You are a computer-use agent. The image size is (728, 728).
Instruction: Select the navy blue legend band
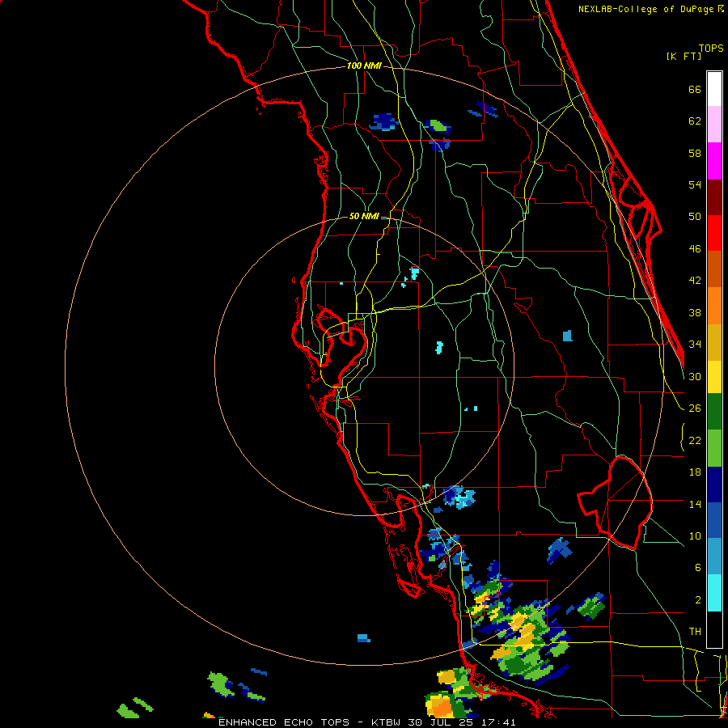click(714, 485)
